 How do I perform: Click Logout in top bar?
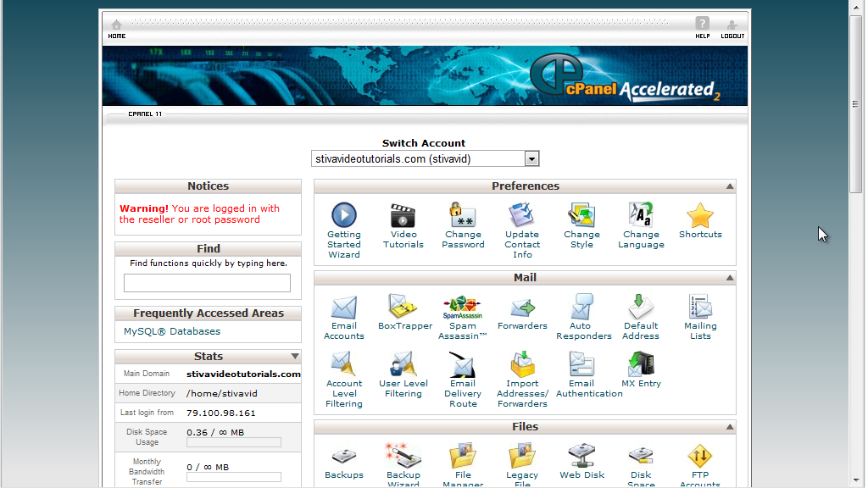[x=732, y=29]
